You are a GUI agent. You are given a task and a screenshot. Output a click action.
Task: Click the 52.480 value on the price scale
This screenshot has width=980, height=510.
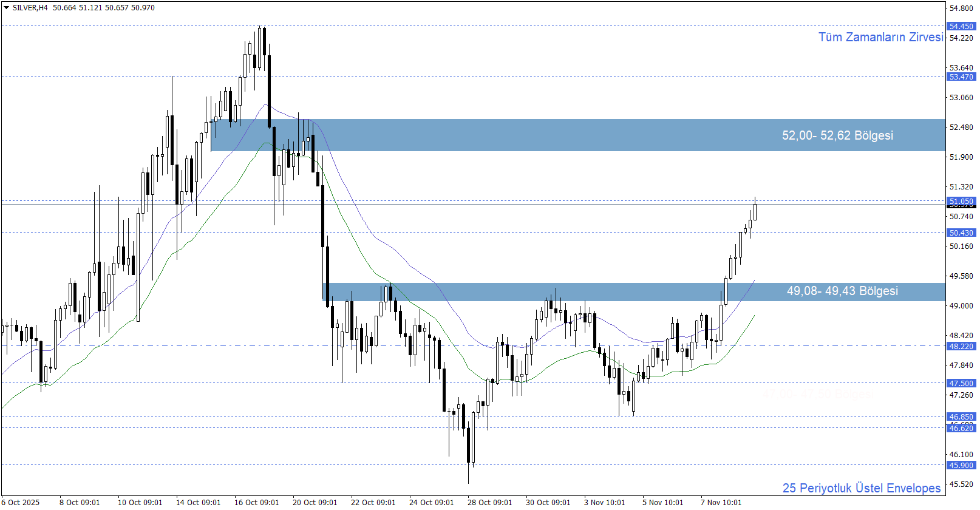[x=961, y=127]
